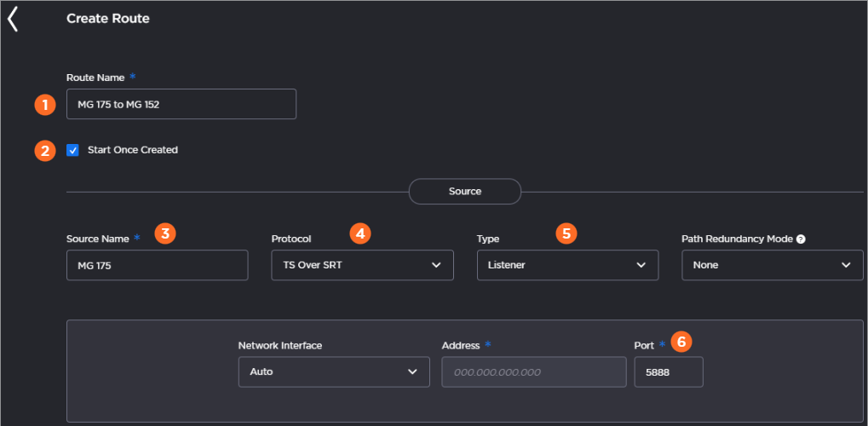Image resolution: width=868 pixels, height=426 pixels.
Task: Click the back arrow beside Create Route
Action: pyautogui.click(x=13, y=20)
